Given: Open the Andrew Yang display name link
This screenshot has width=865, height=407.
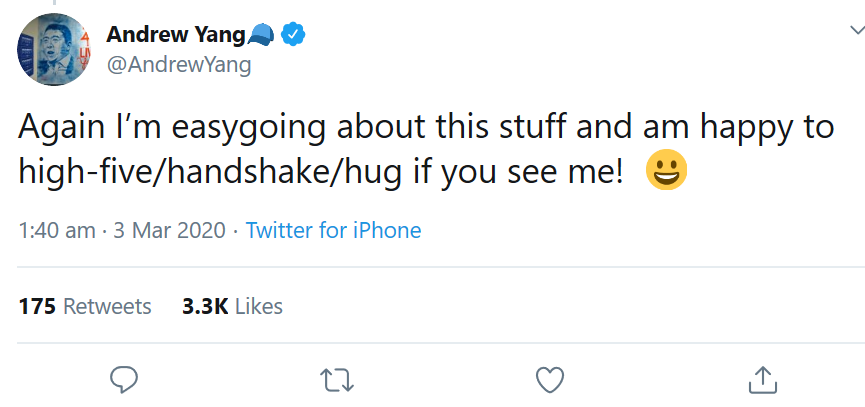Looking at the screenshot, I should (x=175, y=35).
